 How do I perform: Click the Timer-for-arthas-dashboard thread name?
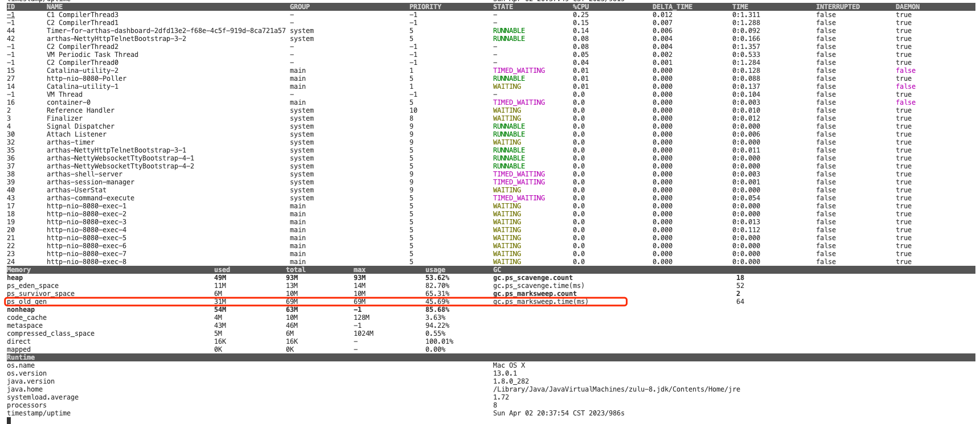tap(166, 31)
